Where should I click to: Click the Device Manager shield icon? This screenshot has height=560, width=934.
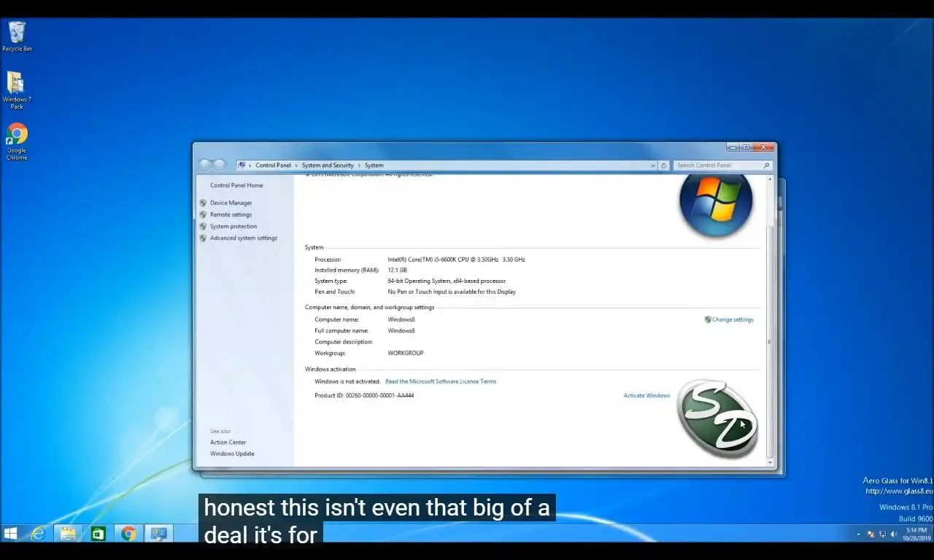point(203,203)
